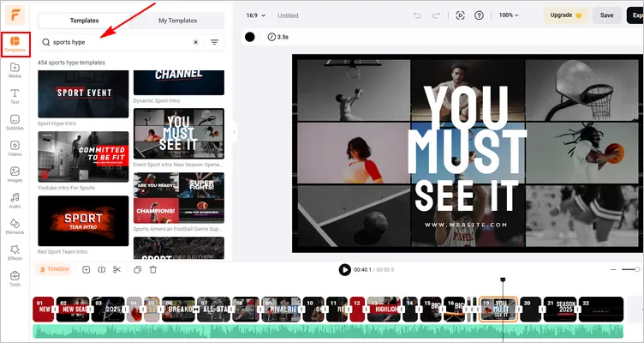Click the split scene icon
644x343 pixels.
point(101,270)
